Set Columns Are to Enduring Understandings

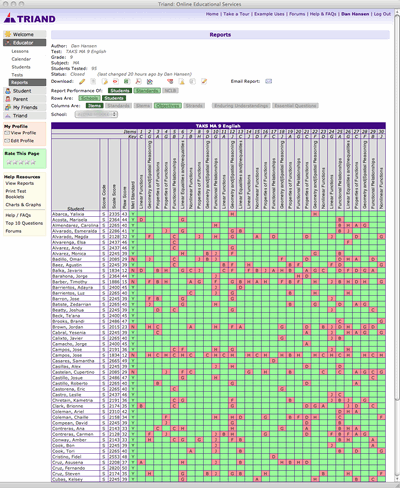(241, 106)
